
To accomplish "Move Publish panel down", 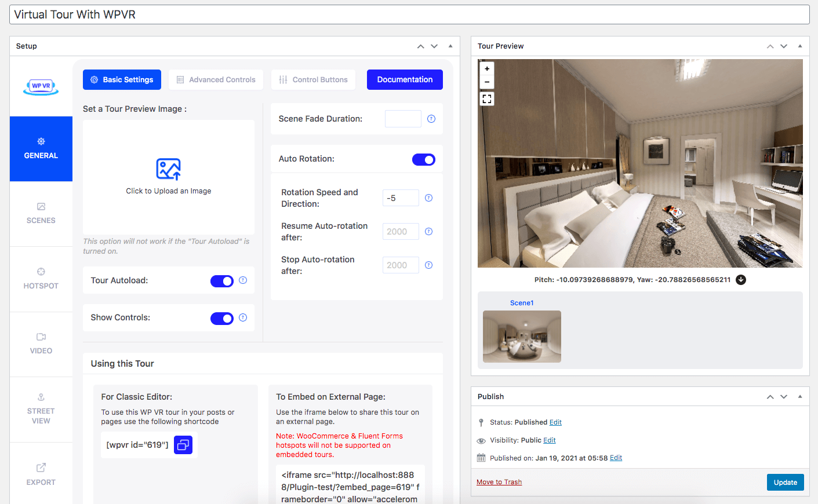I will (784, 397).
